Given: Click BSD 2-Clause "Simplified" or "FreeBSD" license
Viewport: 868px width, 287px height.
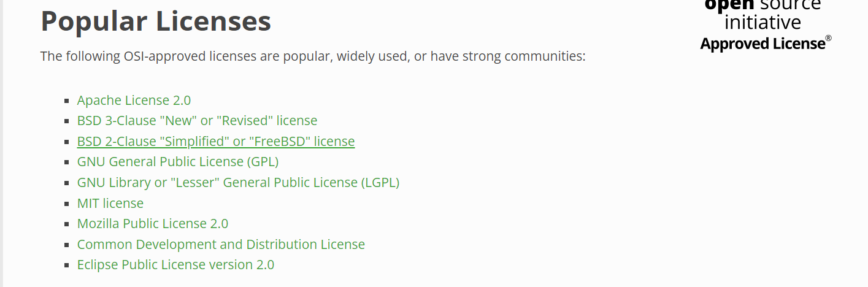Looking at the screenshot, I should point(215,142).
